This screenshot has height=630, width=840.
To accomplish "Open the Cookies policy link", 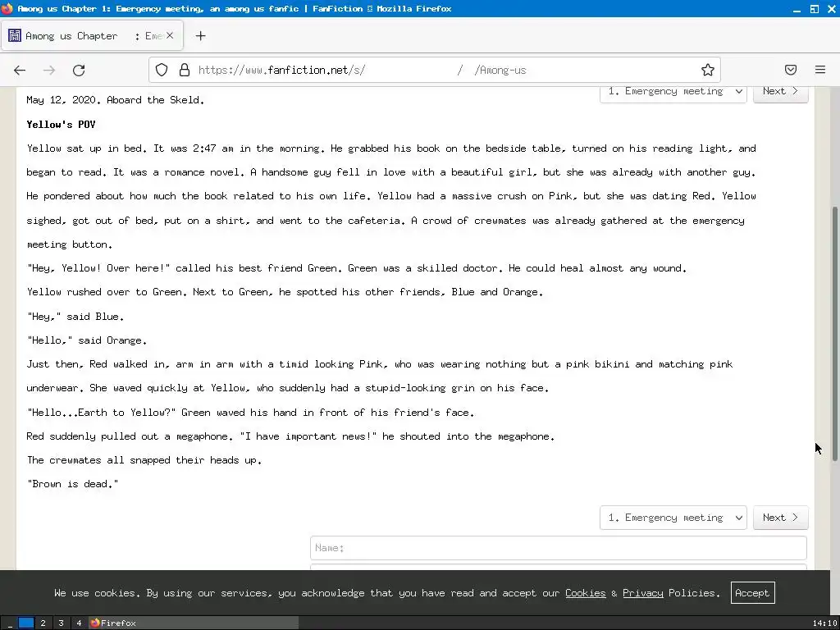I will tap(585, 593).
